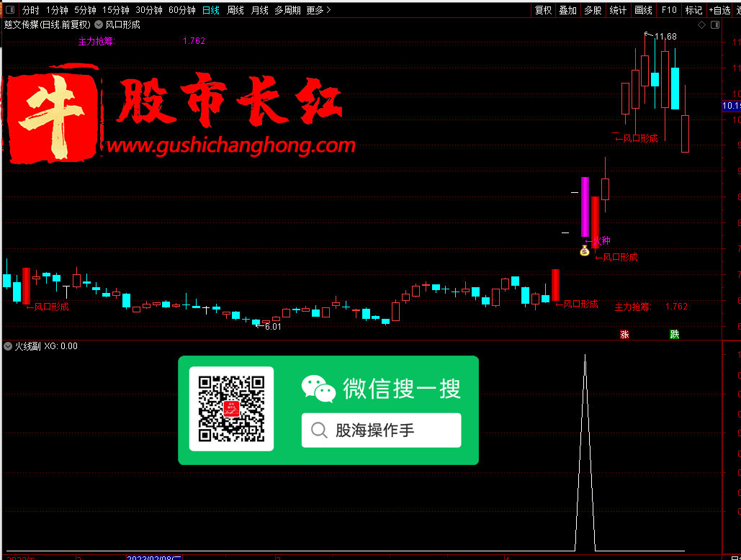Click the 多股 multi-stock button
This screenshot has width=741, height=560.
pos(593,10)
